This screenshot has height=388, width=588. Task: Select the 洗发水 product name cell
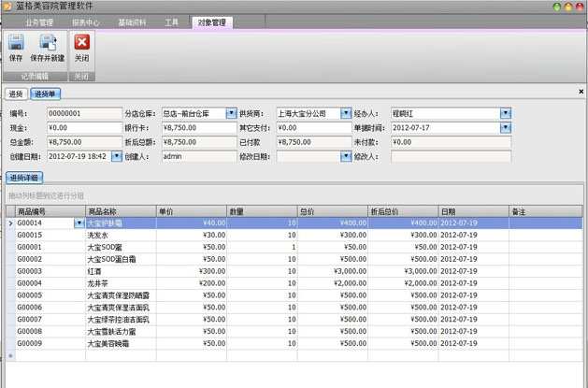pyautogui.click(x=121, y=235)
